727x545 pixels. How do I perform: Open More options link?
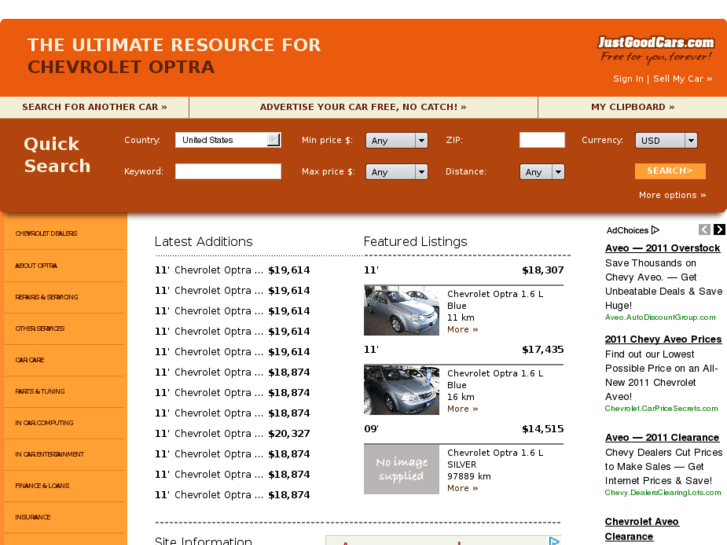(x=672, y=195)
